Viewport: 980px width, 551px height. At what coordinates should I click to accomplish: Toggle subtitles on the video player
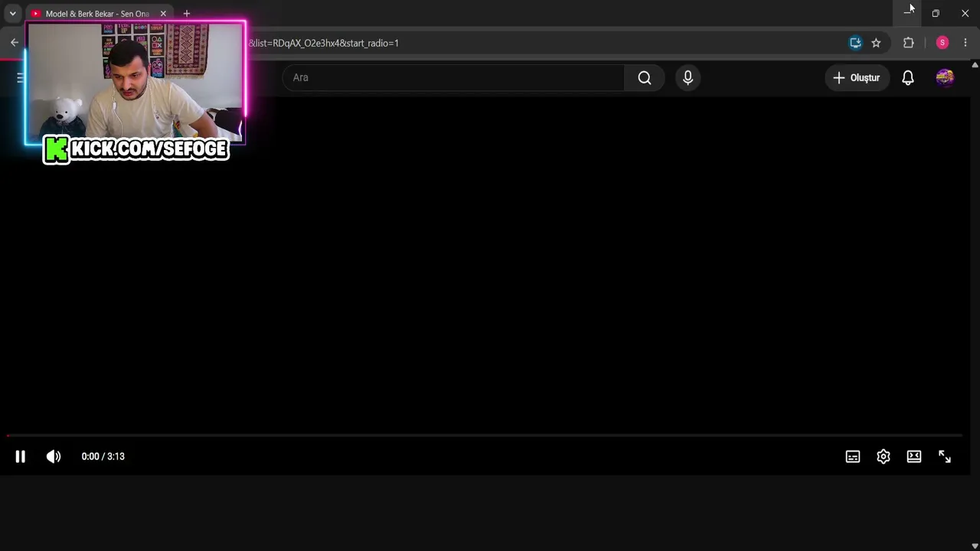853,456
